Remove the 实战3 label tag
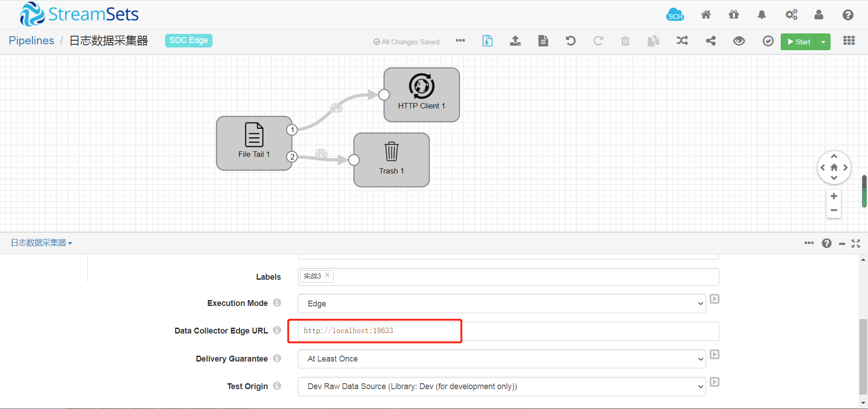868x409 pixels. tap(327, 275)
